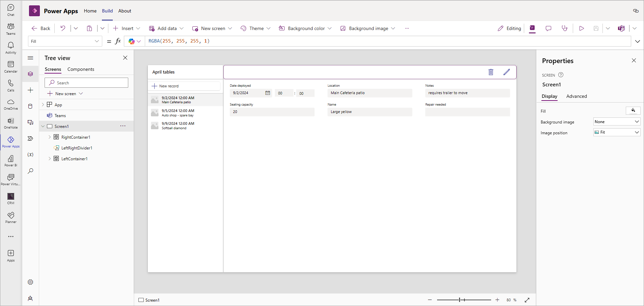Open the Tree view panel icon
This screenshot has height=306, width=644.
pyautogui.click(x=30, y=74)
